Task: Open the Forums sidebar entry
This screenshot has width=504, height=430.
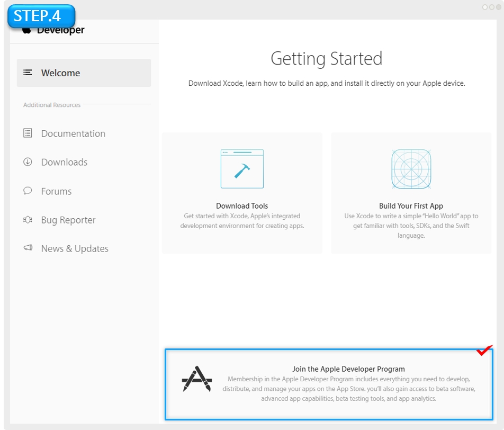Action: pos(56,191)
